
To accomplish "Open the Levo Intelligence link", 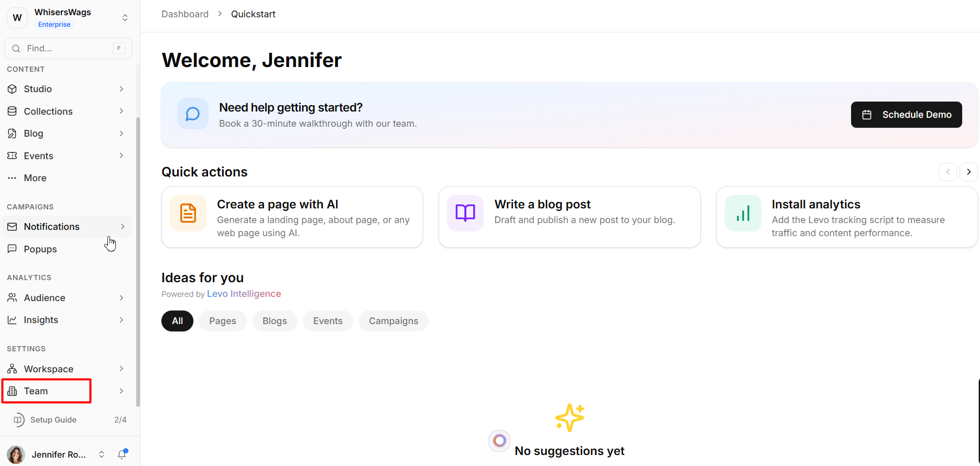I will click(244, 294).
